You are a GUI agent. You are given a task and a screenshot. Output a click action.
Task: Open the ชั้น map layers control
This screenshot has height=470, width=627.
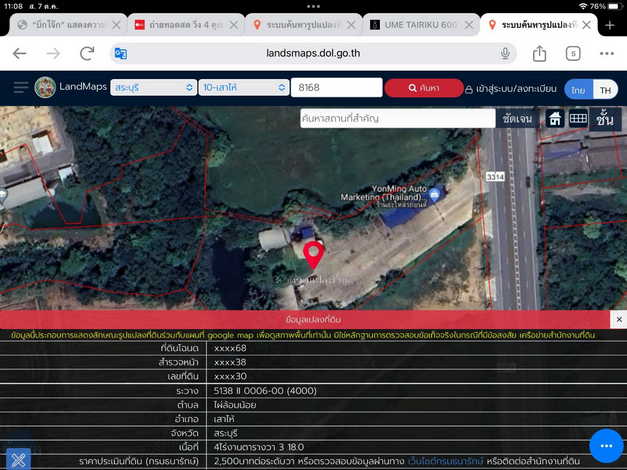tap(605, 118)
